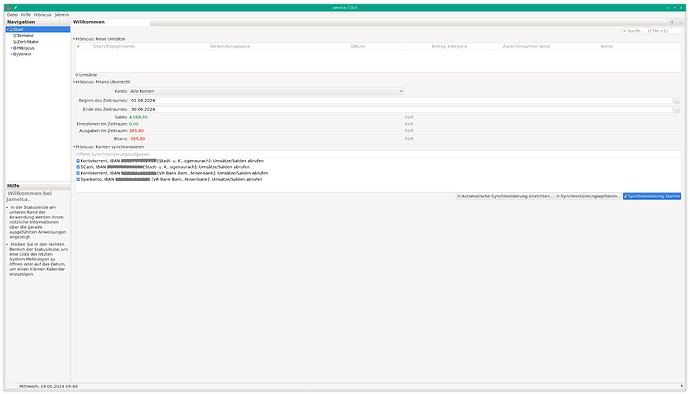Collapse the Hibiscus: Konten synchronisieren section
This screenshot has width=690, height=394.
point(74,147)
